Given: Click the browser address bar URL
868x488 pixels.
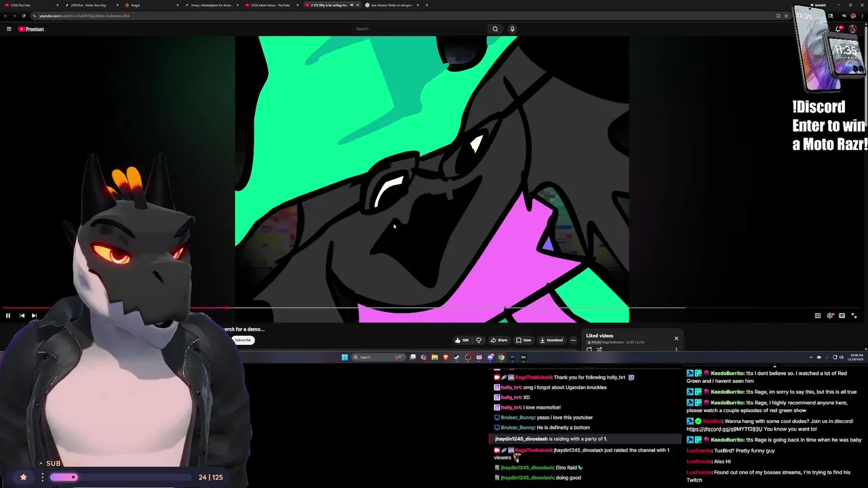Looking at the screenshot, I should coord(84,16).
